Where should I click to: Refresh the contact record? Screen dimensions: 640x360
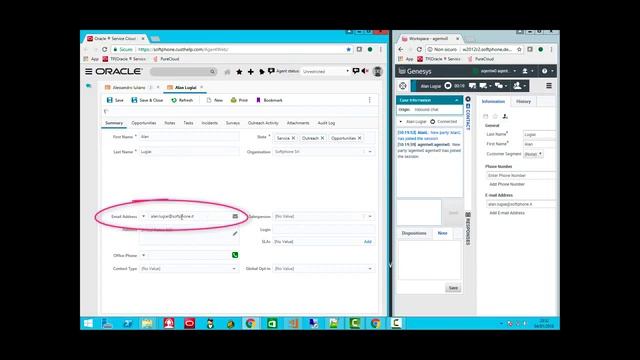point(182,100)
